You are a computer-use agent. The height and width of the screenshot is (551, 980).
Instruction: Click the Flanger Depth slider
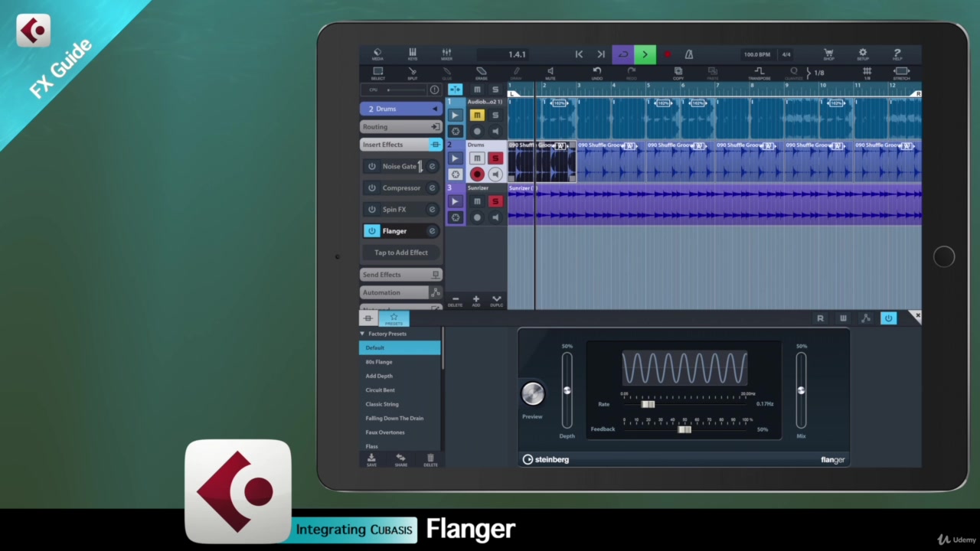pos(567,390)
